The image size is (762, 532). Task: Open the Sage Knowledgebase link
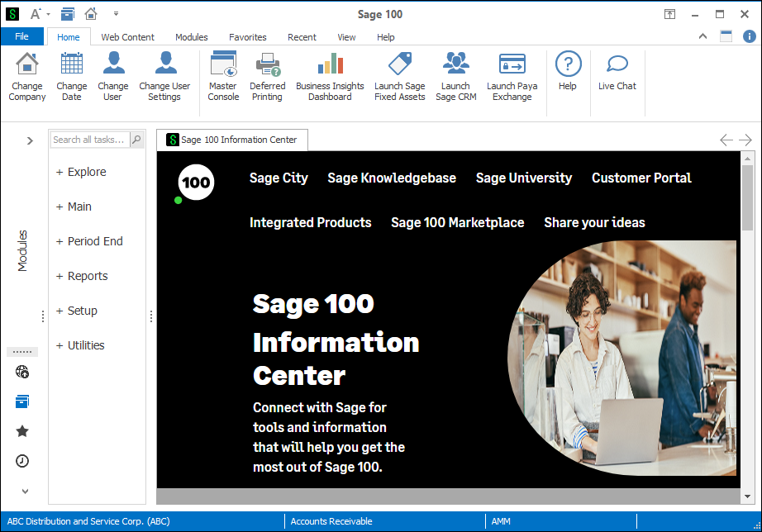point(392,178)
